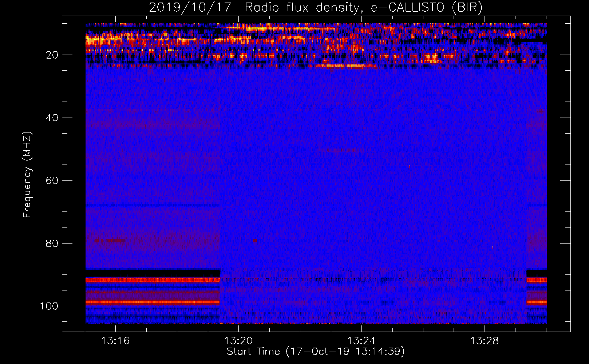Click the '13:16' time tick label
This screenshot has width=589, height=364.
click(115, 341)
